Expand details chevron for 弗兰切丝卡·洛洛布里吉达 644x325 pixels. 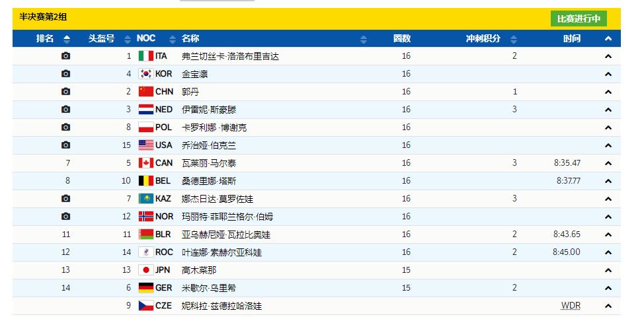(x=608, y=56)
